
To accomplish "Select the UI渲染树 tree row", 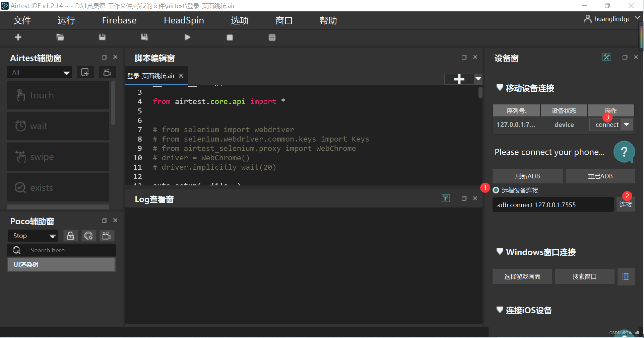I will coord(61,264).
